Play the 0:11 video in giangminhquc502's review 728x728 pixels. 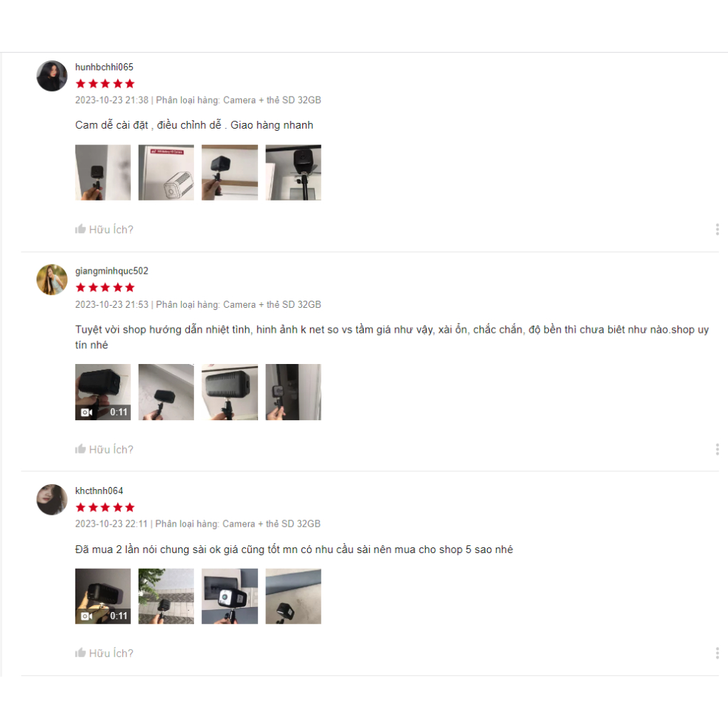click(103, 392)
